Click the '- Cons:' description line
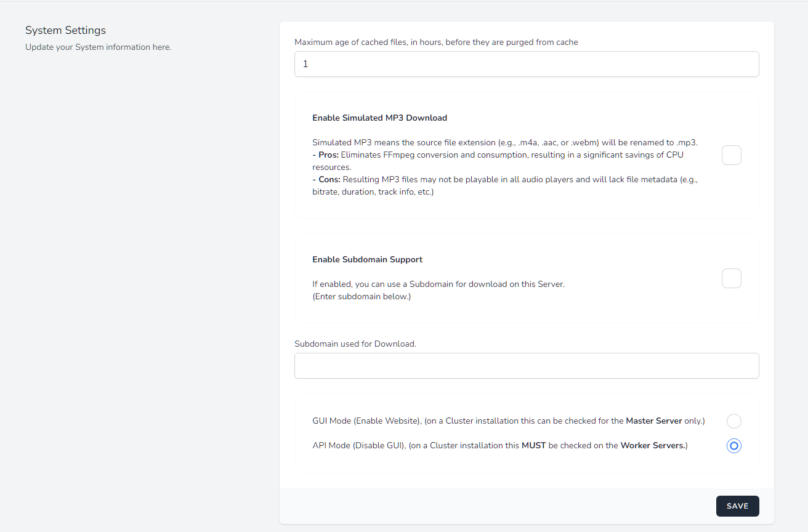The width and height of the screenshot is (808, 532). click(505, 185)
